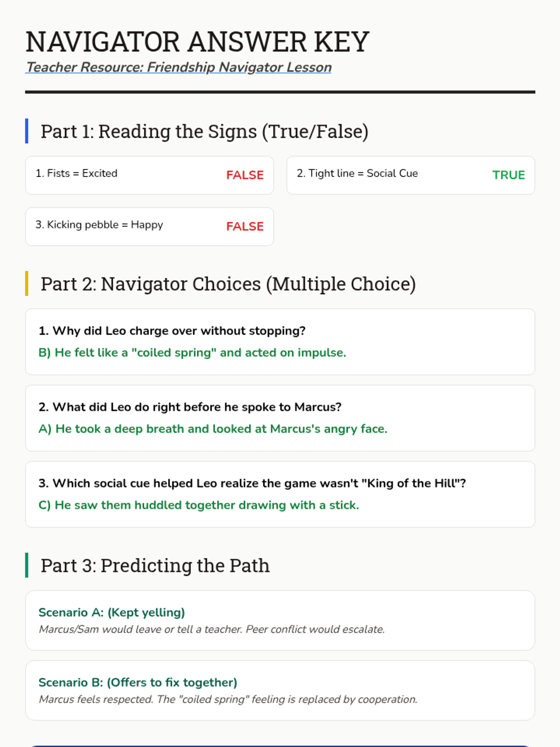Select answer B about the coiled spring impulse
Image resolution: width=560 pixels, height=747 pixels.
[x=192, y=352]
